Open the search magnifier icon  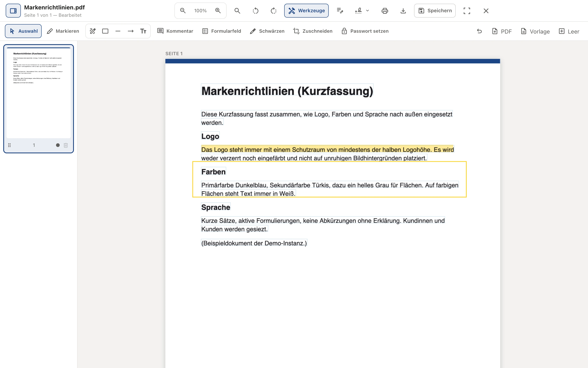click(x=237, y=11)
